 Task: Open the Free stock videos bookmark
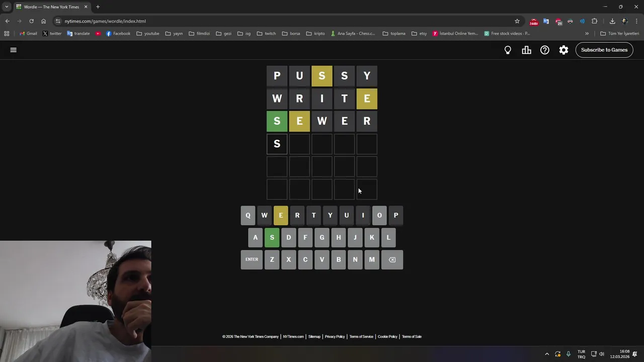[x=507, y=34]
